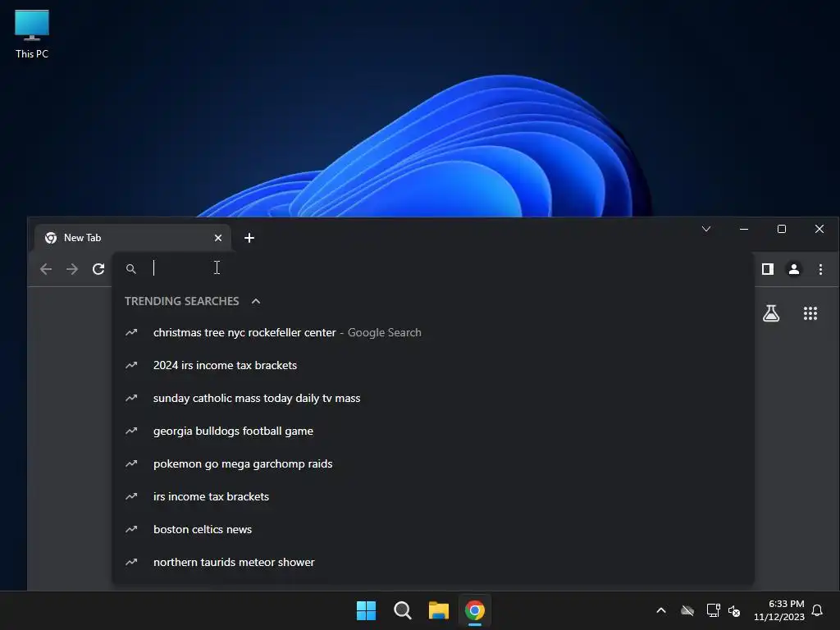
Task: Click trending icon beside pokemon go mega garchomp
Action: click(x=131, y=463)
